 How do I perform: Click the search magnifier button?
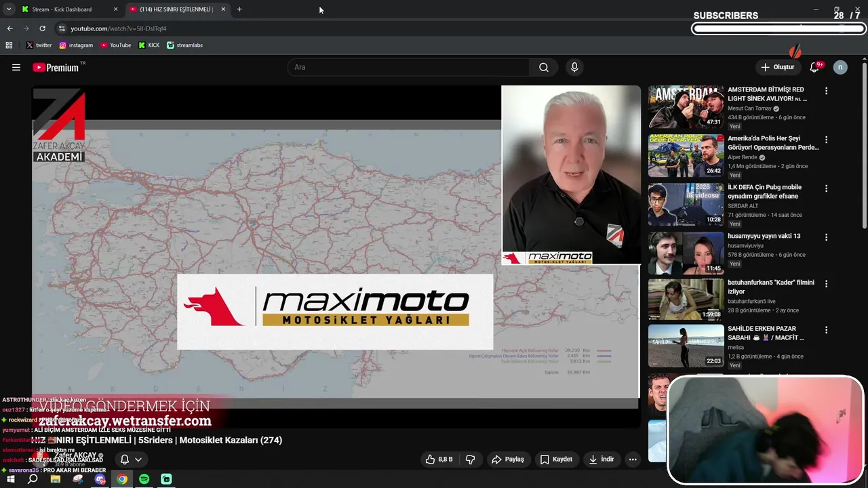tap(544, 67)
